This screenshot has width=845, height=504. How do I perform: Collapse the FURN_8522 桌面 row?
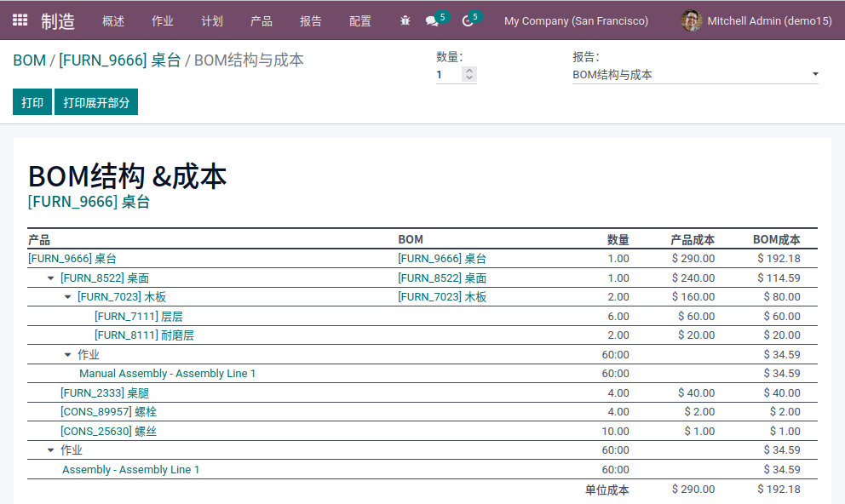pyautogui.click(x=51, y=278)
